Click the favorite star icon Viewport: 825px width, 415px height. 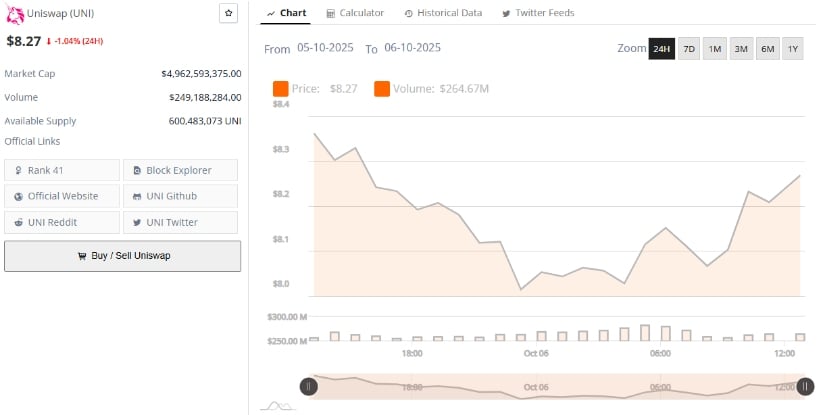pos(229,13)
